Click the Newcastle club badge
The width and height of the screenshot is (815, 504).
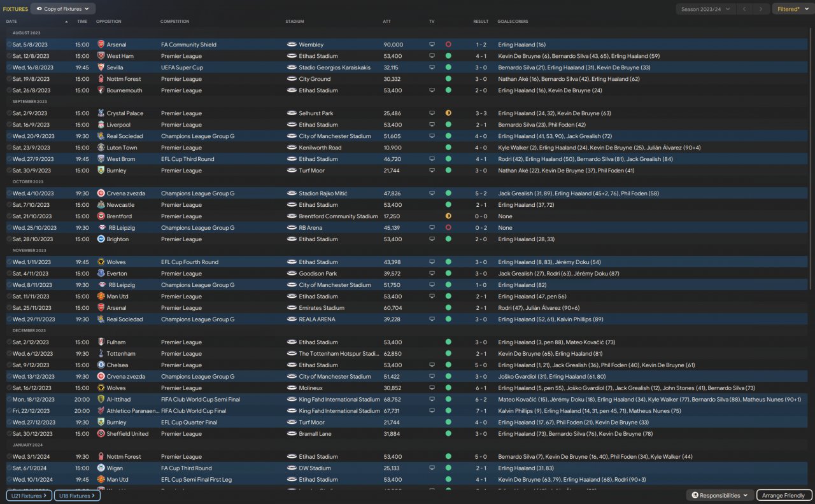(x=101, y=205)
